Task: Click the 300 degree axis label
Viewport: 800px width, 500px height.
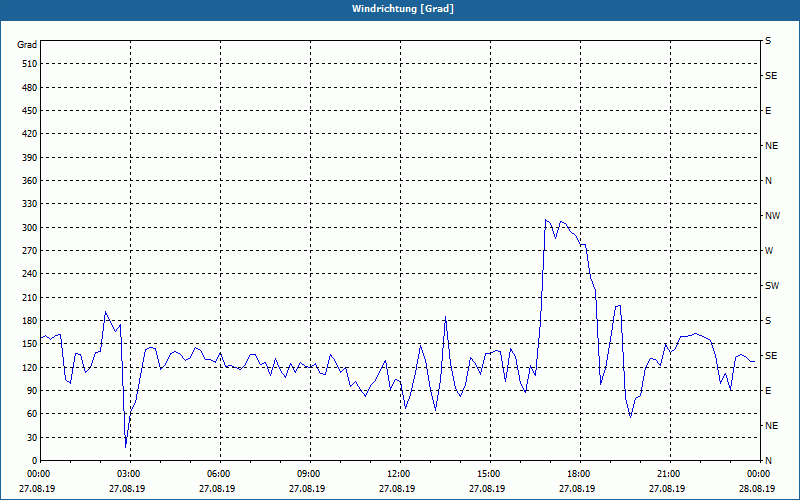Action: click(30, 227)
